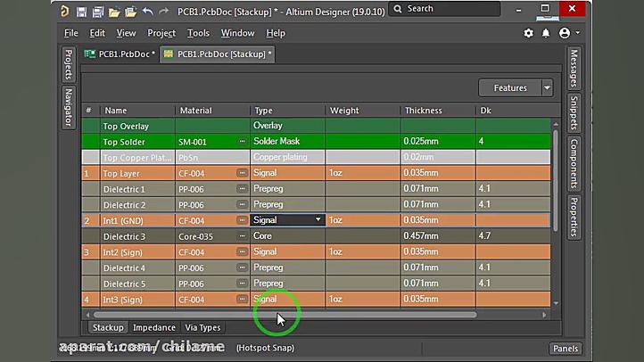Click the Redo arrow in title bar
This screenshot has height=362, width=644.
pyautogui.click(x=163, y=12)
